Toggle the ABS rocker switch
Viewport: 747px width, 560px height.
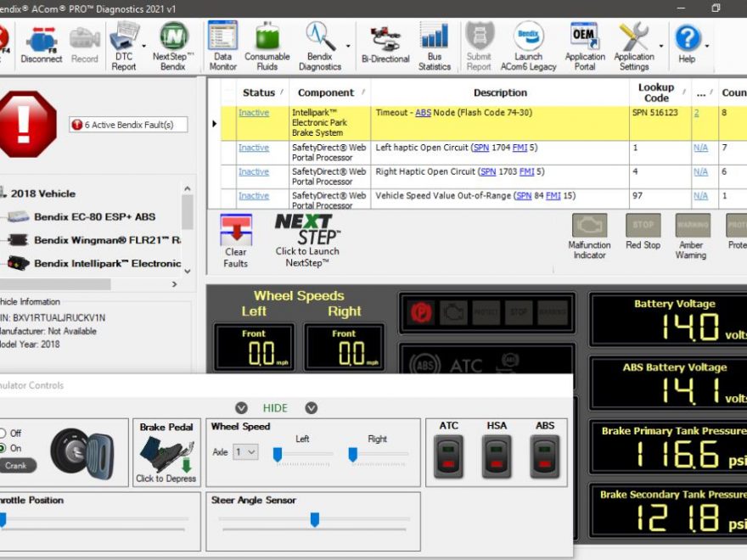tap(544, 456)
